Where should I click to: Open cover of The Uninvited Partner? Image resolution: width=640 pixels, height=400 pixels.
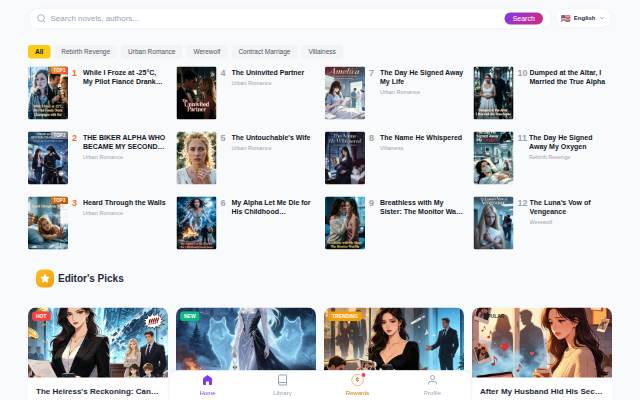click(x=196, y=93)
